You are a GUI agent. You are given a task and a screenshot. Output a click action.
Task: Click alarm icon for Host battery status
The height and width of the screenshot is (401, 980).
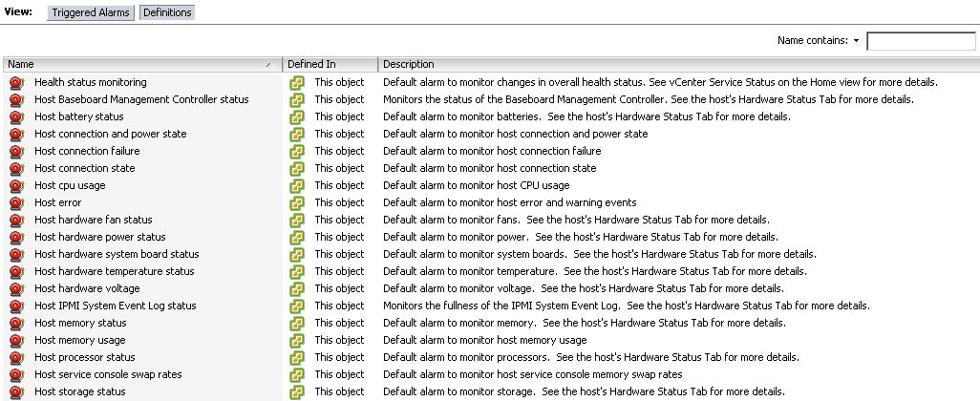point(17,116)
